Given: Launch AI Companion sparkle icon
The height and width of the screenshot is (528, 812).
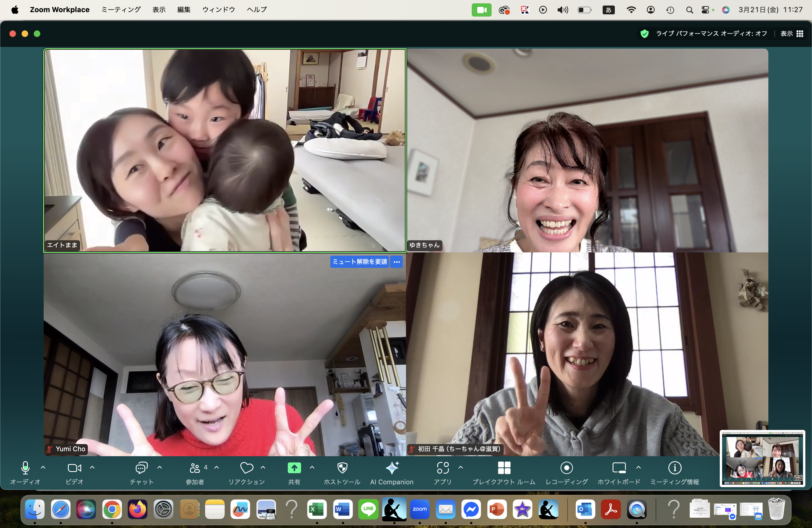Looking at the screenshot, I should (x=392, y=468).
